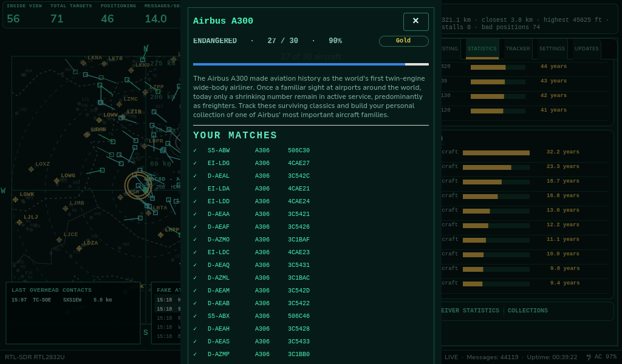This screenshot has height=364, width=622.
Task: Click the 32.2 years statistics bar
Action: click(496, 153)
